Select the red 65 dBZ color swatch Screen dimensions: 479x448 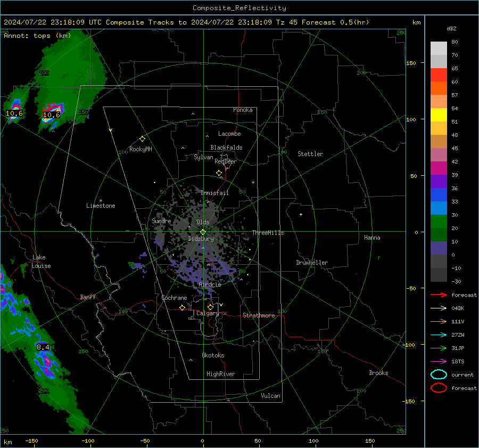coord(439,75)
